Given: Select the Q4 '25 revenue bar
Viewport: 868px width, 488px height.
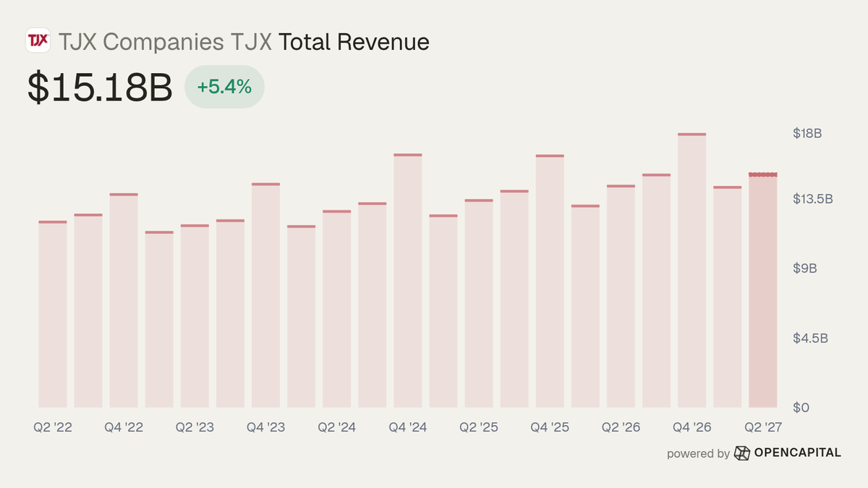Looking at the screenshot, I should (x=550, y=281).
